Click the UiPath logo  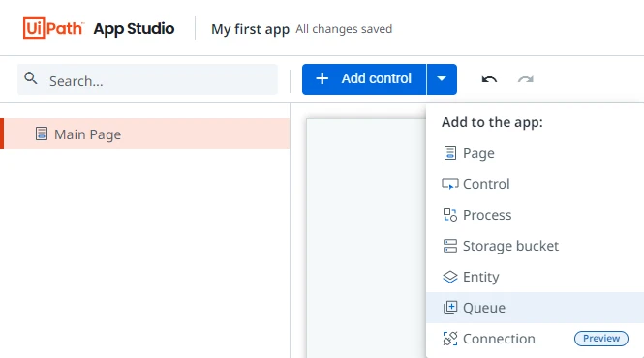click(53, 28)
